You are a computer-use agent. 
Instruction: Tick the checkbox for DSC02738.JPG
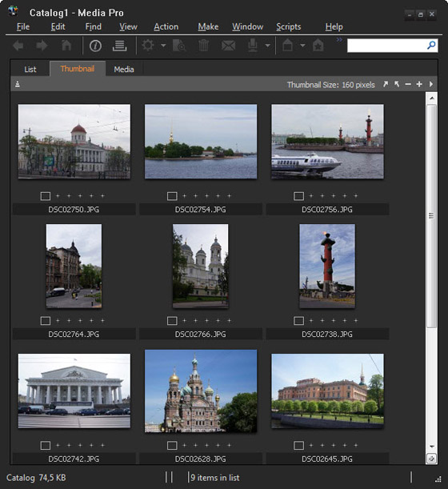[x=298, y=321]
